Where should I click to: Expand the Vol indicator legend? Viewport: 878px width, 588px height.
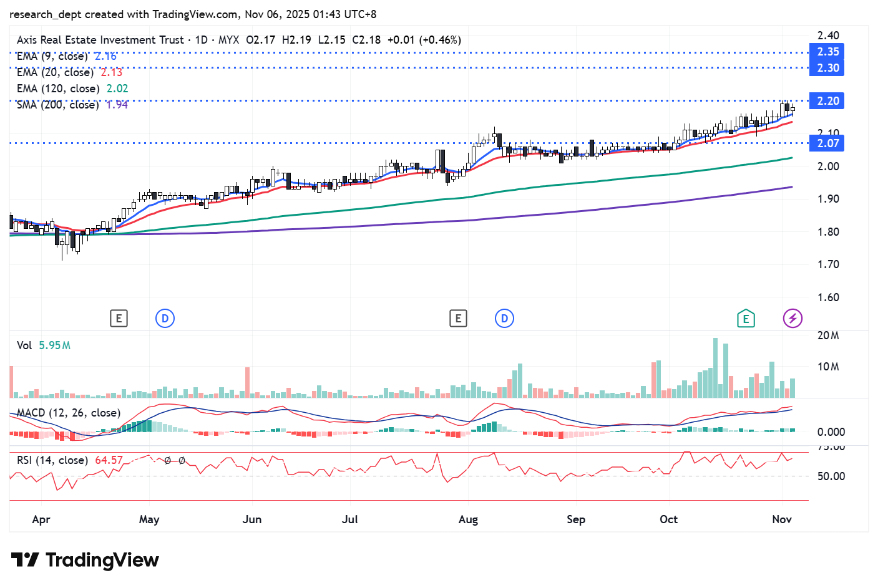tap(24, 345)
